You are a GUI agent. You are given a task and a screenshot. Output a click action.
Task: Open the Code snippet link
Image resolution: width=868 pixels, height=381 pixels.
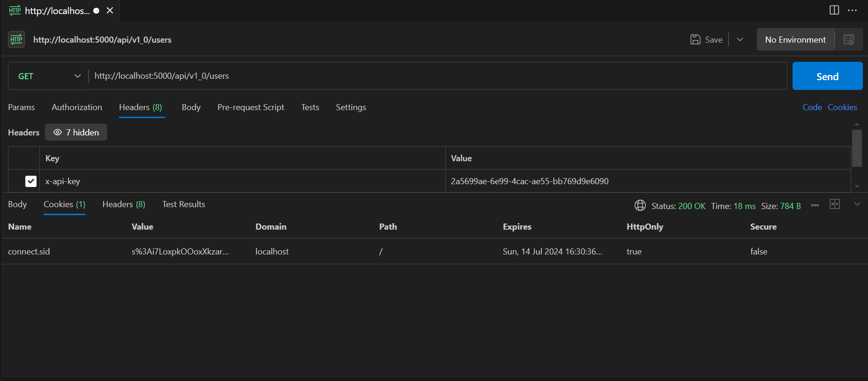coord(812,107)
